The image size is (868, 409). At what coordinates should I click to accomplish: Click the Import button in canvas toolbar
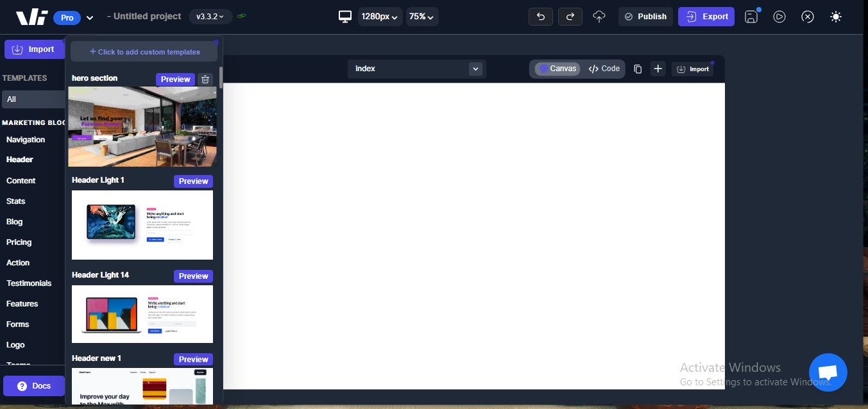point(693,69)
